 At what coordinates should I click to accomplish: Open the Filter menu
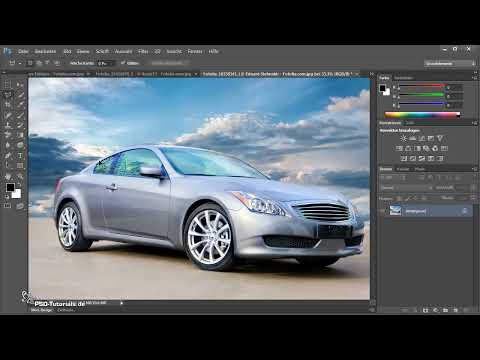coord(143,51)
